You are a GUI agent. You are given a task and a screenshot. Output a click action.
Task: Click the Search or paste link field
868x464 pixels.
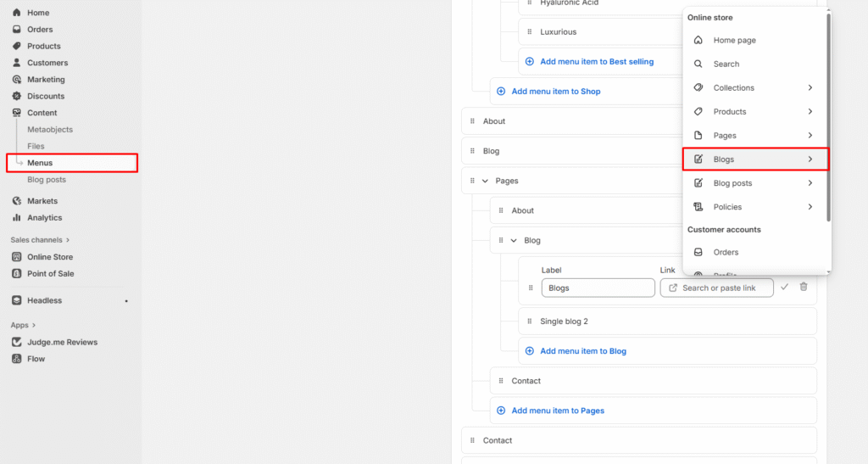(x=717, y=288)
